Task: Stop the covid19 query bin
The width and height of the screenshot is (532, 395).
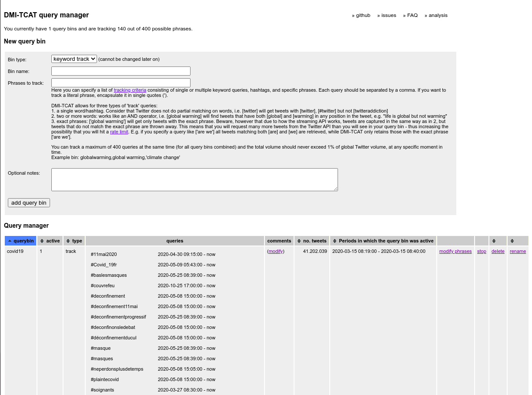Action: coord(482,251)
